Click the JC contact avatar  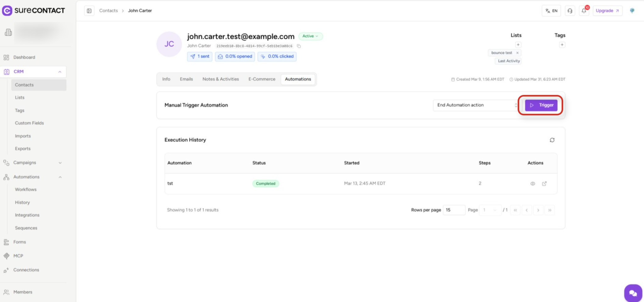(x=169, y=44)
